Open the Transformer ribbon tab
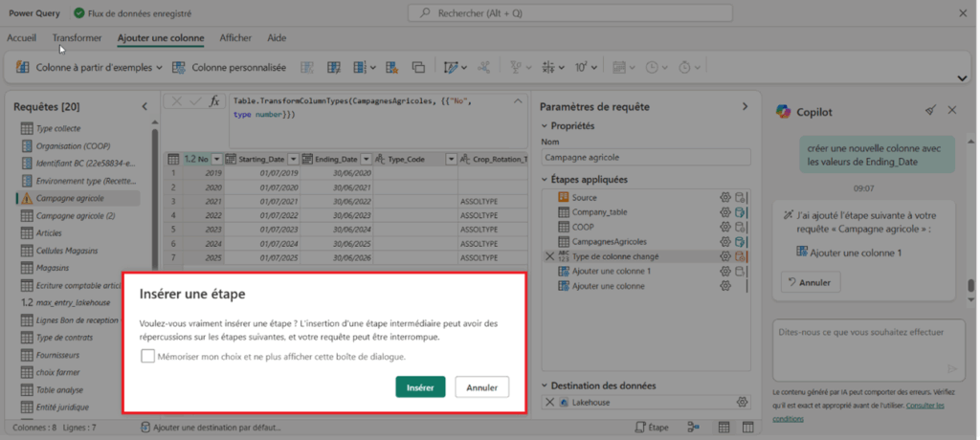This screenshot has height=440, width=980. tap(78, 38)
